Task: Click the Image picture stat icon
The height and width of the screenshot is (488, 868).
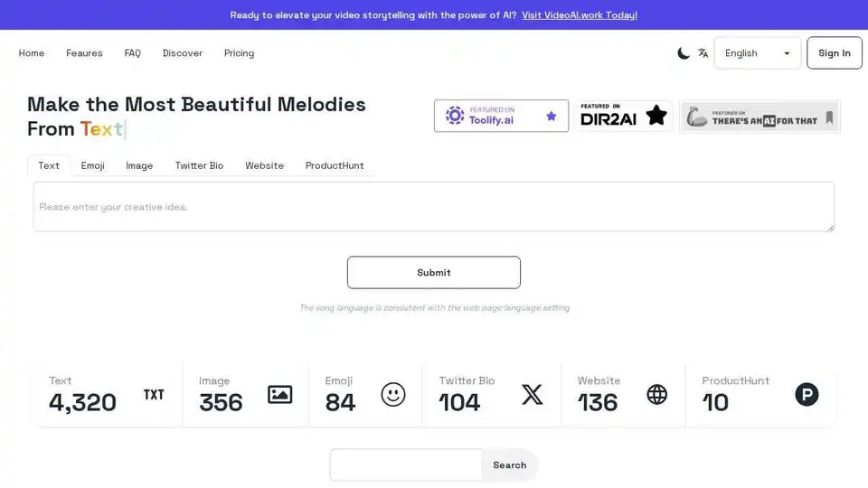Action: (280, 395)
